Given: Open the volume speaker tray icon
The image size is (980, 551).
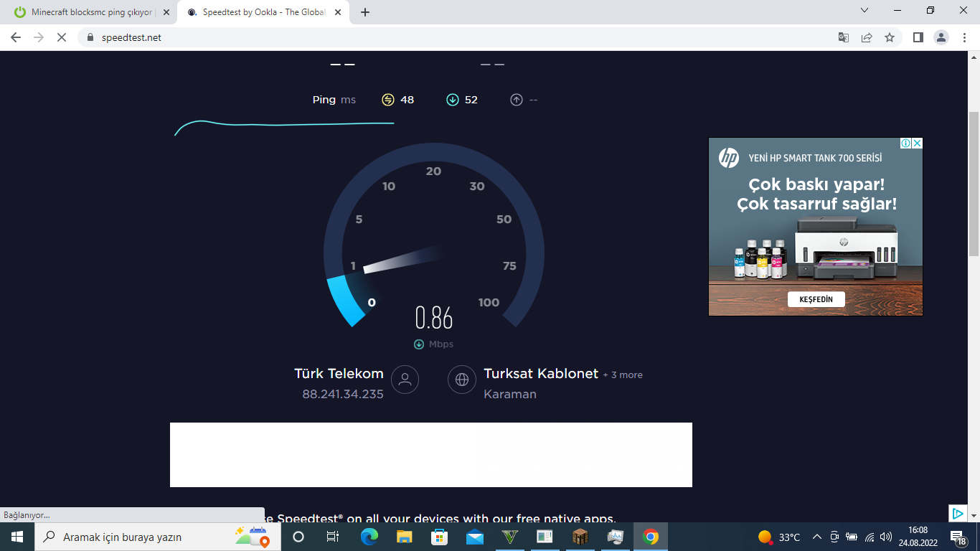Looking at the screenshot, I should 886,537.
